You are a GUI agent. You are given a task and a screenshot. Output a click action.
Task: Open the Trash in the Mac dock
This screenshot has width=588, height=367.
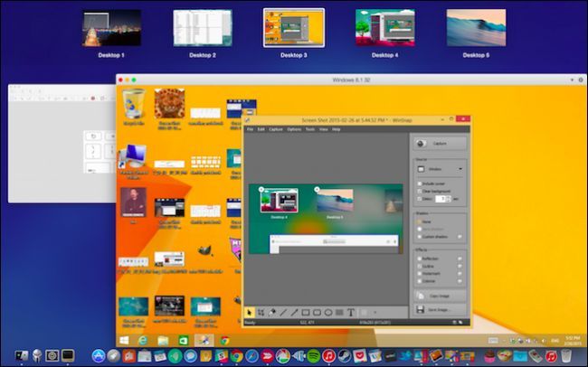click(x=566, y=356)
